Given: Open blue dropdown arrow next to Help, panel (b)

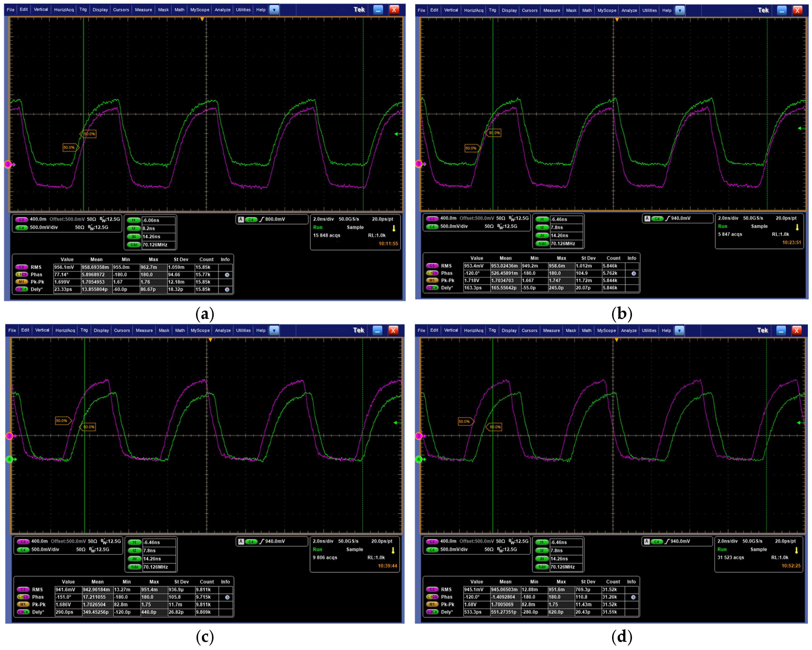Looking at the screenshot, I should point(679,11).
